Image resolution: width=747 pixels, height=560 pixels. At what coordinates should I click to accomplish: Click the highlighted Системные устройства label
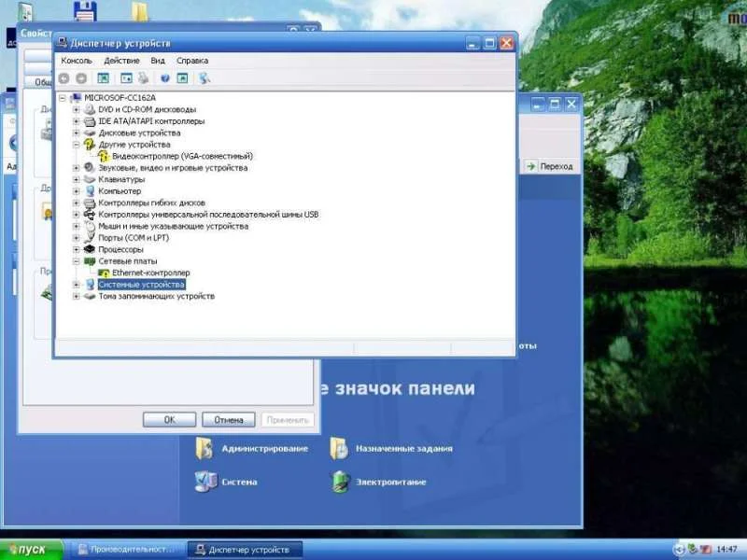tap(142, 285)
